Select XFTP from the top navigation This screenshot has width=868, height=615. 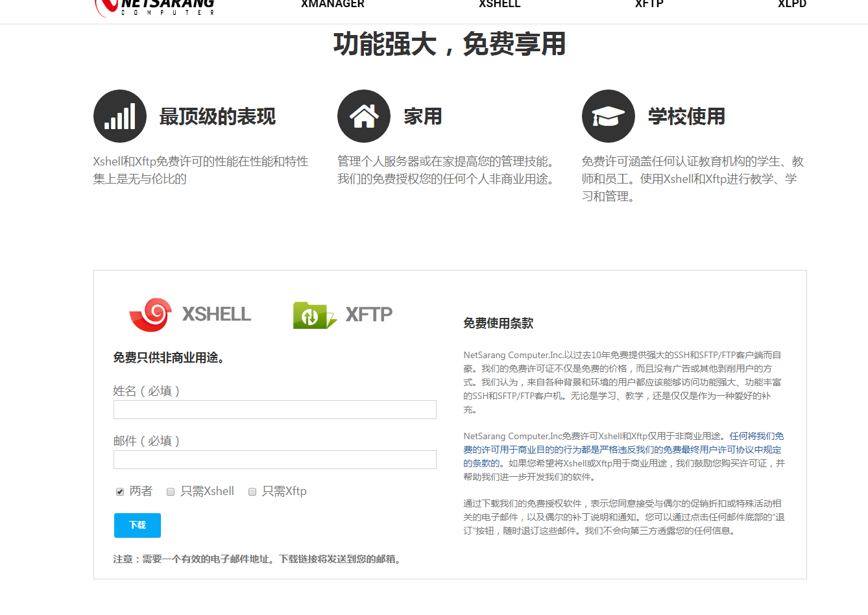click(648, 5)
